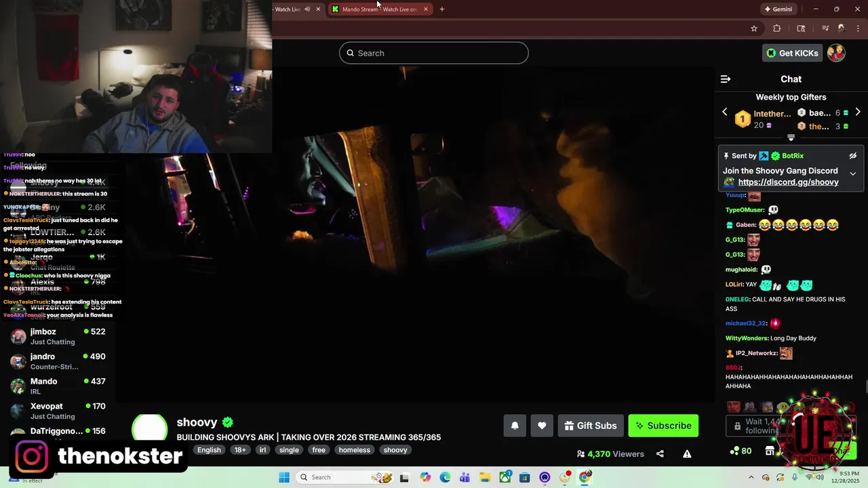Open File Explorer from the taskbar
868x488 pixels.
coord(485,478)
